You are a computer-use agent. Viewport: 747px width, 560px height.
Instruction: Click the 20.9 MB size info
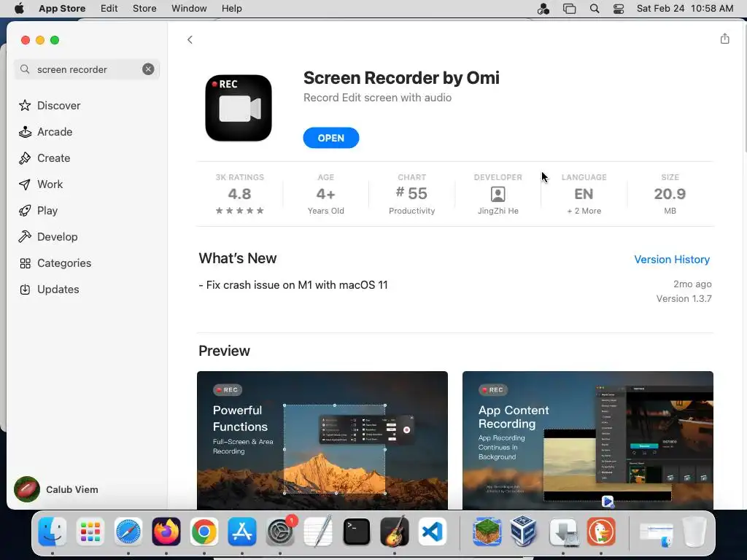pyautogui.click(x=670, y=194)
